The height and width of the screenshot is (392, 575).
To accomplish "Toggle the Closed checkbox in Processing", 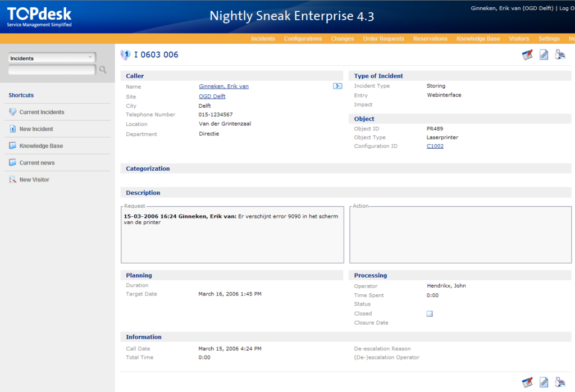I will point(430,314).
